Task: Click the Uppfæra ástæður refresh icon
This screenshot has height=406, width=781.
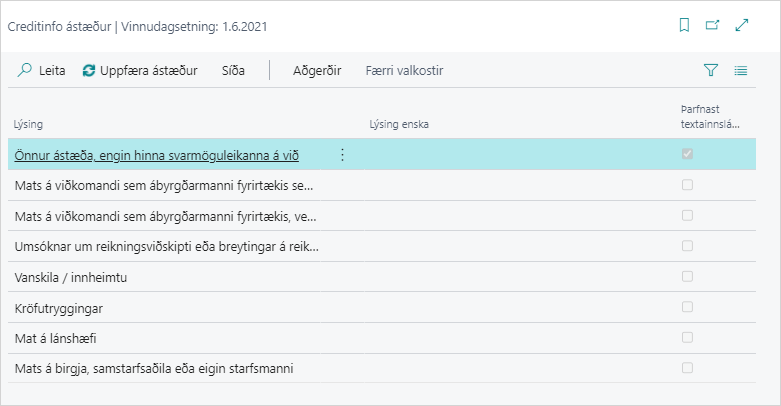Action: (x=89, y=70)
